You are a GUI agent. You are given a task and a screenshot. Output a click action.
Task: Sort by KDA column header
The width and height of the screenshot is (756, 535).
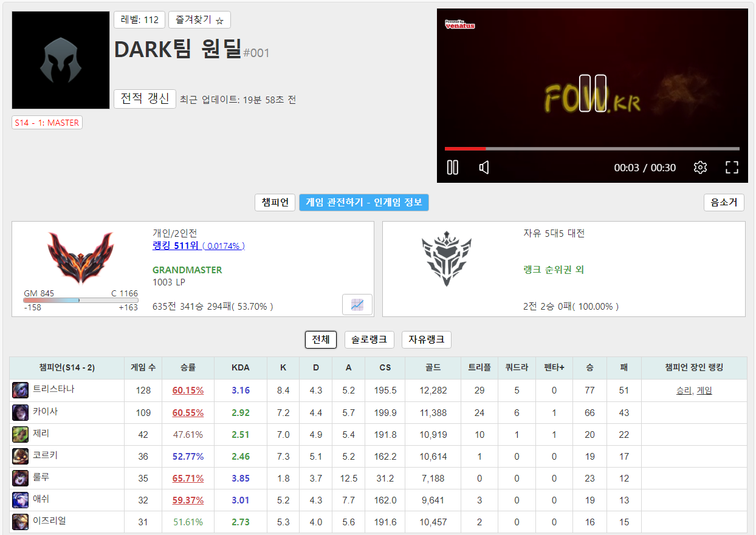pyautogui.click(x=241, y=368)
